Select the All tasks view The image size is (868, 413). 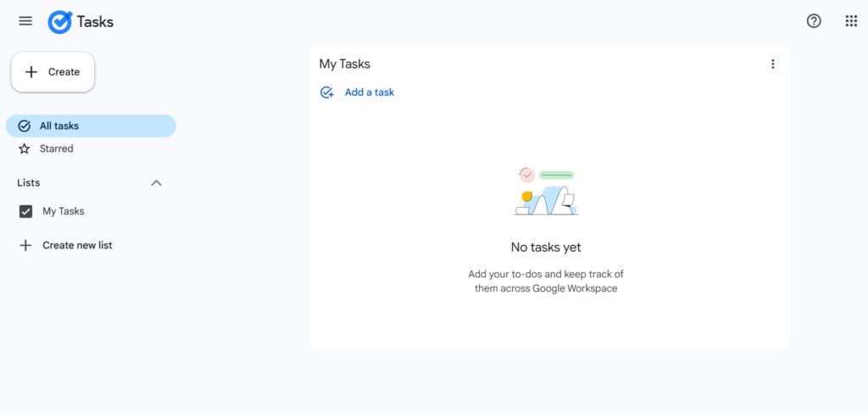[x=59, y=126]
